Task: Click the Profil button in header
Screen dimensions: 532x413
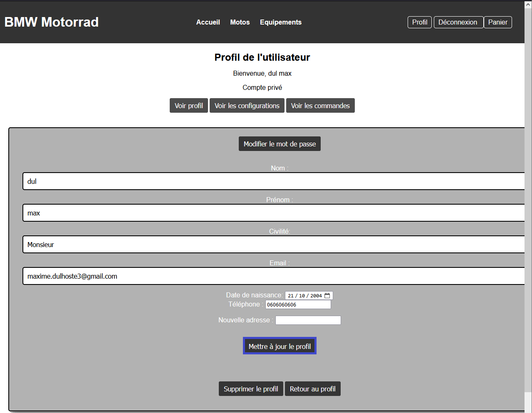Action: pyautogui.click(x=420, y=22)
